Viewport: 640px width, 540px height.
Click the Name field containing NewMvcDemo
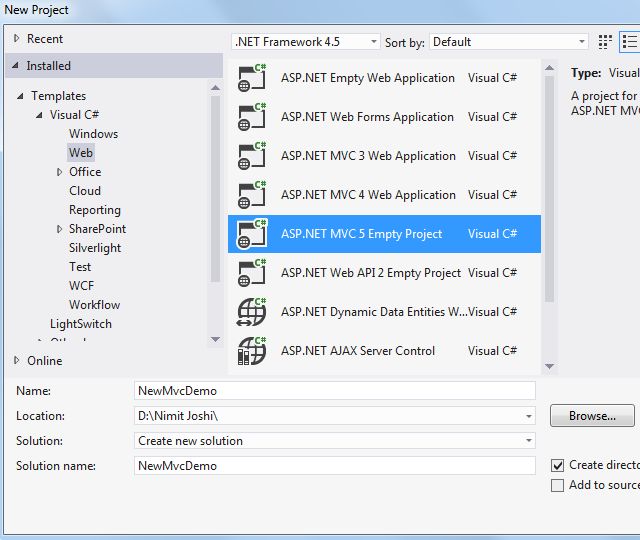tap(334, 391)
